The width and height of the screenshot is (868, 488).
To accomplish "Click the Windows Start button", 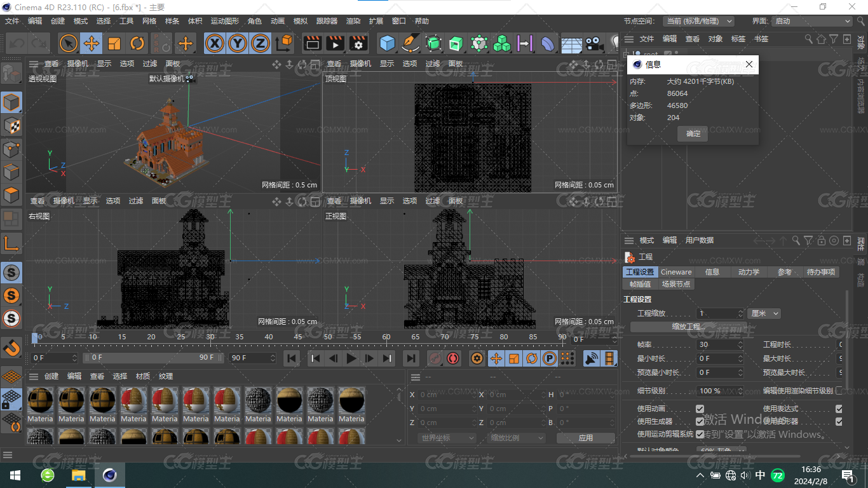I will 15,475.
